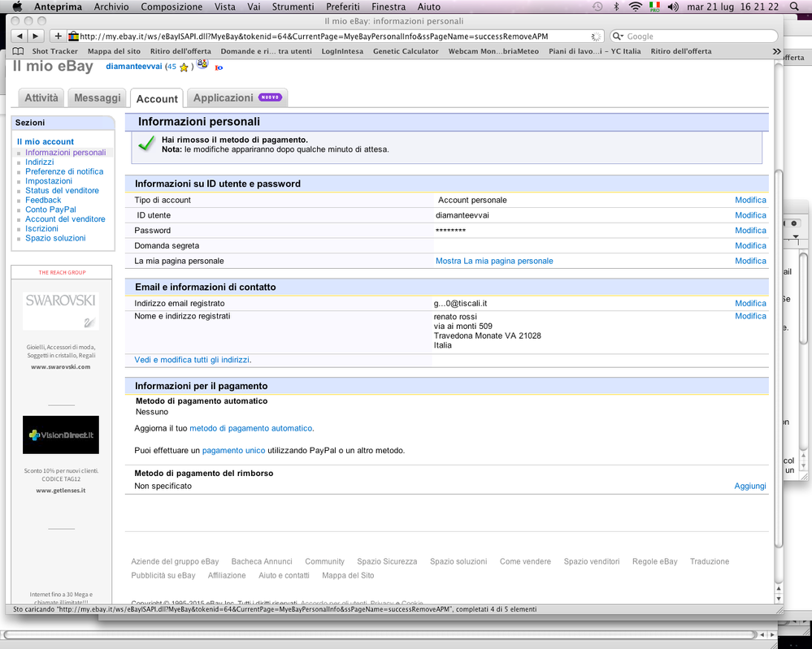Image resolution: width=812 pixels, height=649 pixels.
Task: Open Spotlight search in the menu bar
Action: [794, 6]
